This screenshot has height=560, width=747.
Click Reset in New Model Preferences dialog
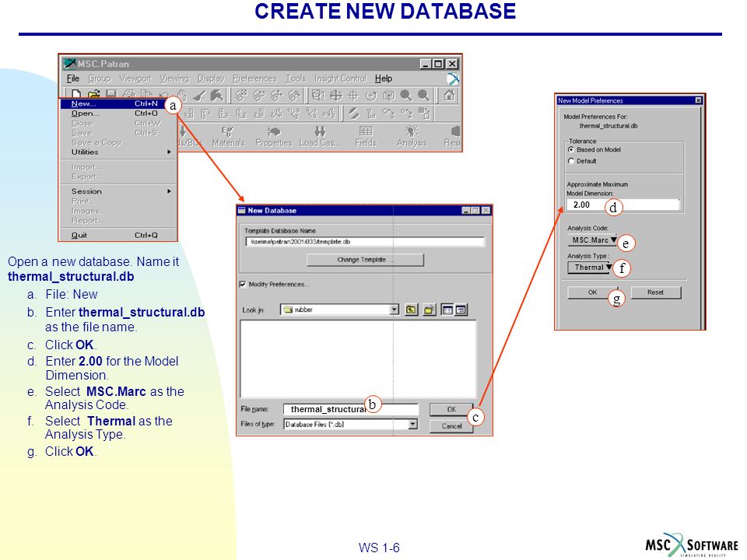[655, 292]
